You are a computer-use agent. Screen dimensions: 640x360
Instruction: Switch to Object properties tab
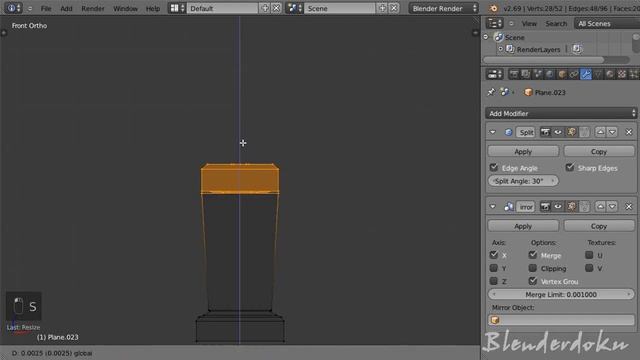[x=562, y=74]
